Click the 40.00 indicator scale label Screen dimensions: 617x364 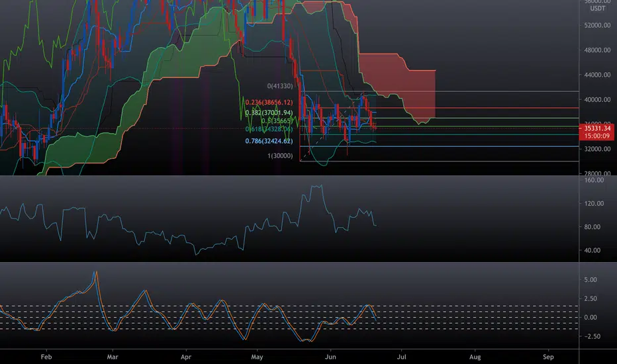point(593,250)
